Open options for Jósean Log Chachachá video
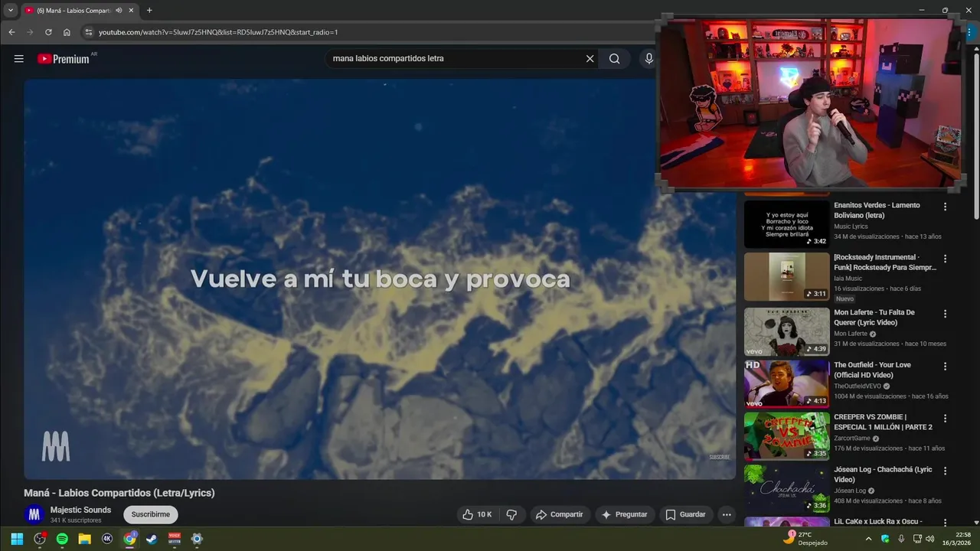 coord(945,471)
